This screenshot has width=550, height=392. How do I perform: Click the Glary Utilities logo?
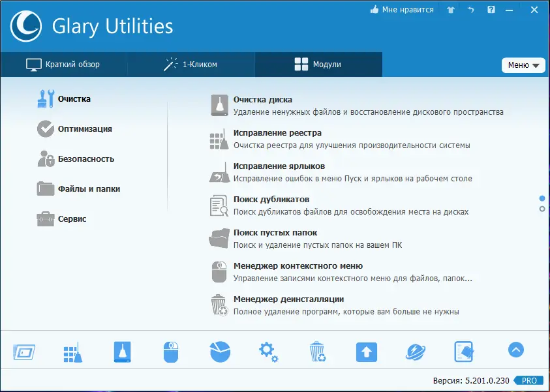26,26
